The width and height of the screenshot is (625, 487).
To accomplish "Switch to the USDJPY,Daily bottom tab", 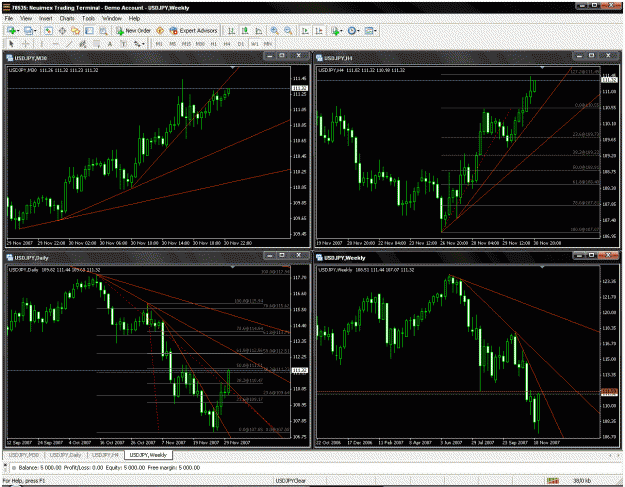I will [x=66, y=455].
